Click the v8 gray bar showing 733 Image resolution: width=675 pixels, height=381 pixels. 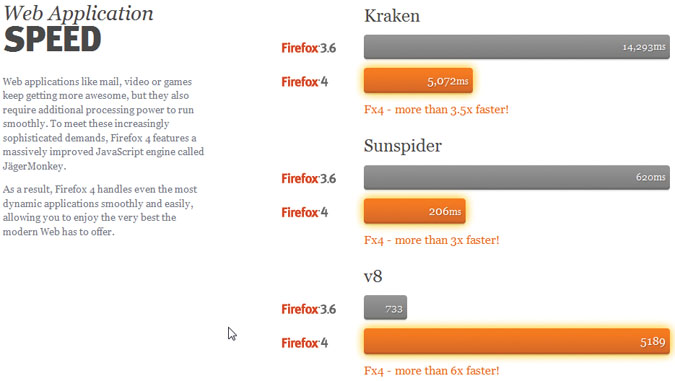(385, 308)
